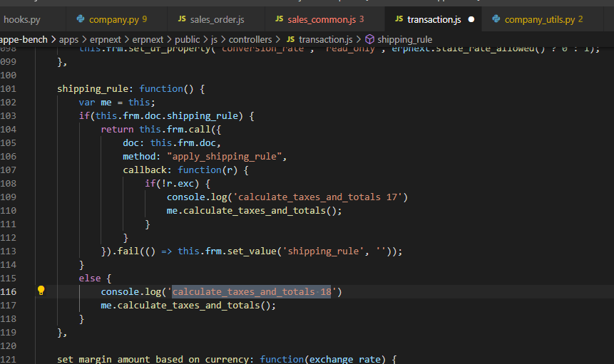The height and width of the screenshot is (364, 614).
Task: Open 'apps' breadcrumb segment
Action: click(68, 39)
